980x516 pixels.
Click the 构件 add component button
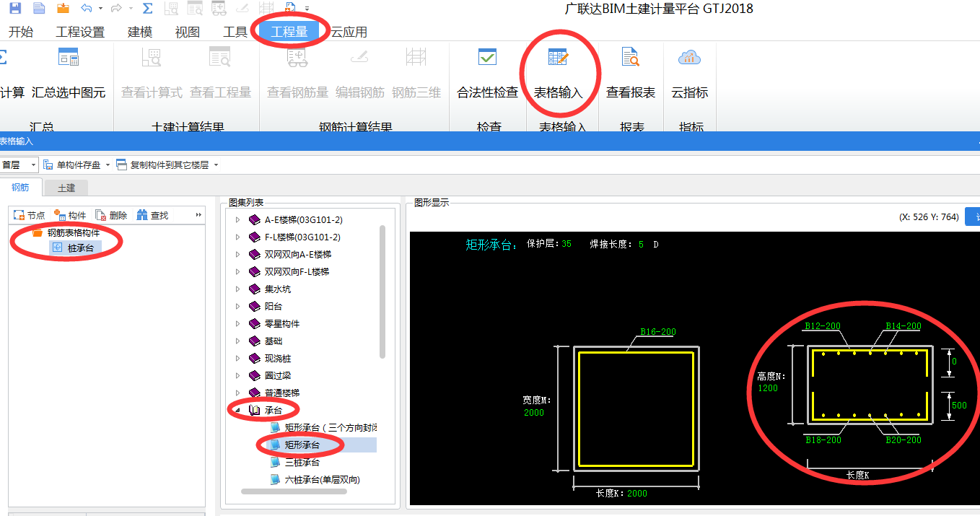pyautogui.click(x=70, y=215)
